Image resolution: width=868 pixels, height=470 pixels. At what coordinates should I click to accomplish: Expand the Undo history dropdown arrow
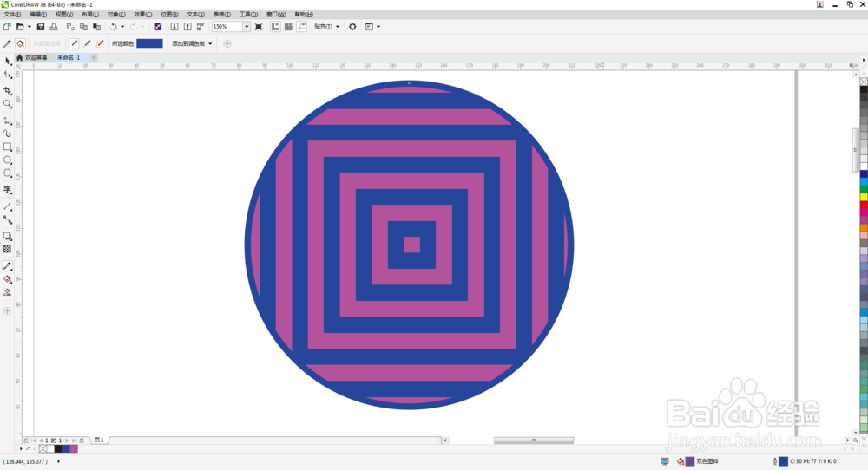pos(122,27)
